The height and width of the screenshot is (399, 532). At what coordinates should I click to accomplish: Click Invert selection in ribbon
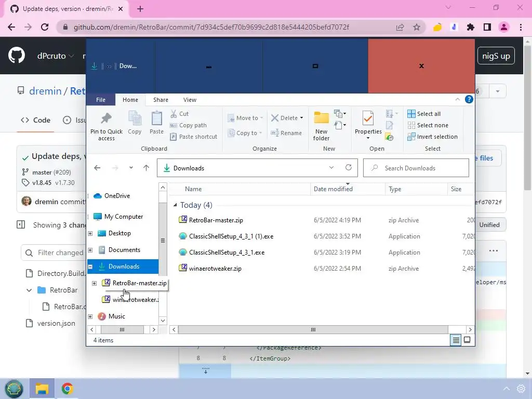(433, 137)
